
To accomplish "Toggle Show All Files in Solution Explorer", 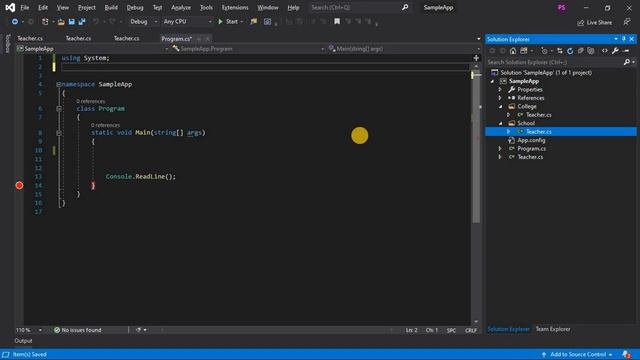I will pos(591,51).
